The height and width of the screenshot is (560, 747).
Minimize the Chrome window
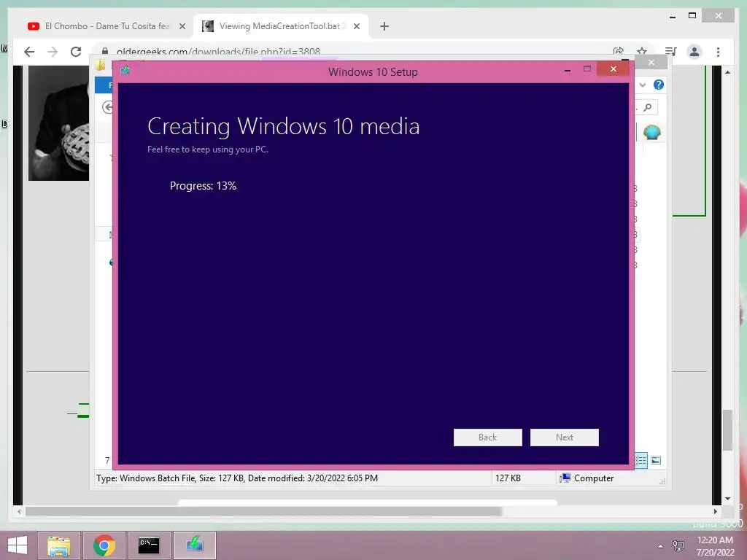(x=672, y=16)
